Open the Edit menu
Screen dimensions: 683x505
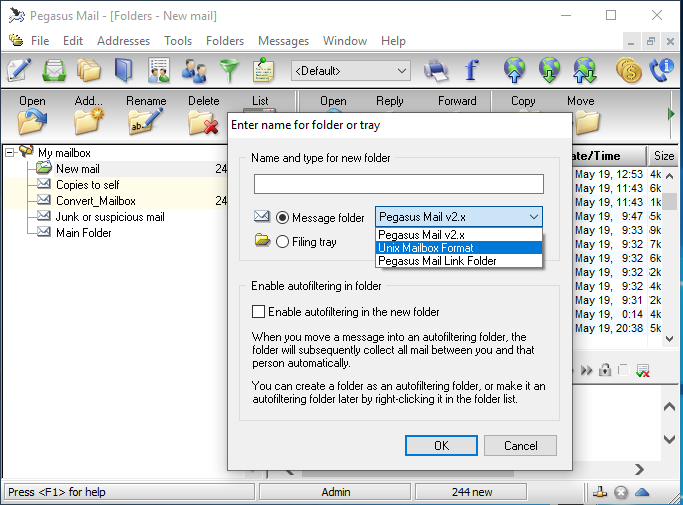[x=73, y=41]
